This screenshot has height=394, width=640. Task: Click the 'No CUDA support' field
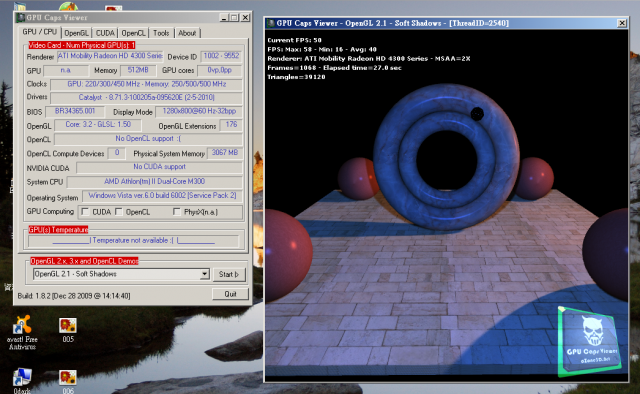(160, 167)
